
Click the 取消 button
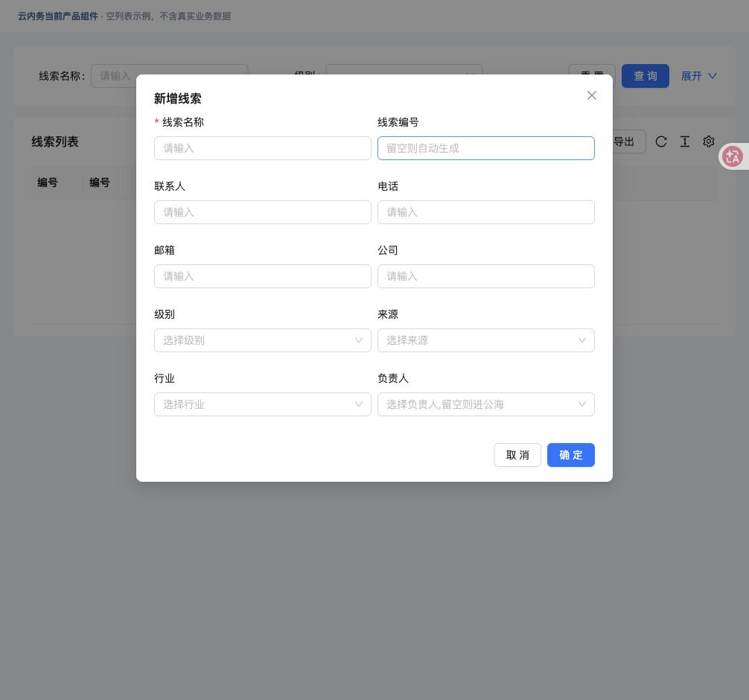coord(517,455)
